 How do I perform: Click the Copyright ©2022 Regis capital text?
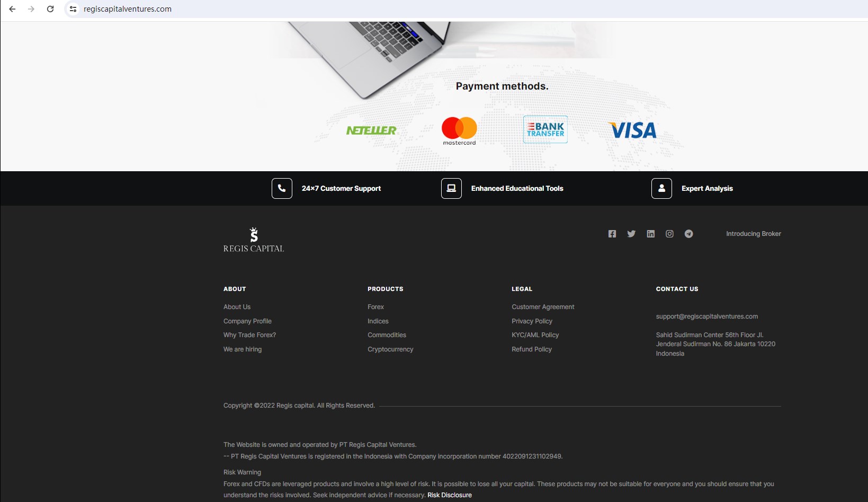pyautogui.click(x=299, y=406)
